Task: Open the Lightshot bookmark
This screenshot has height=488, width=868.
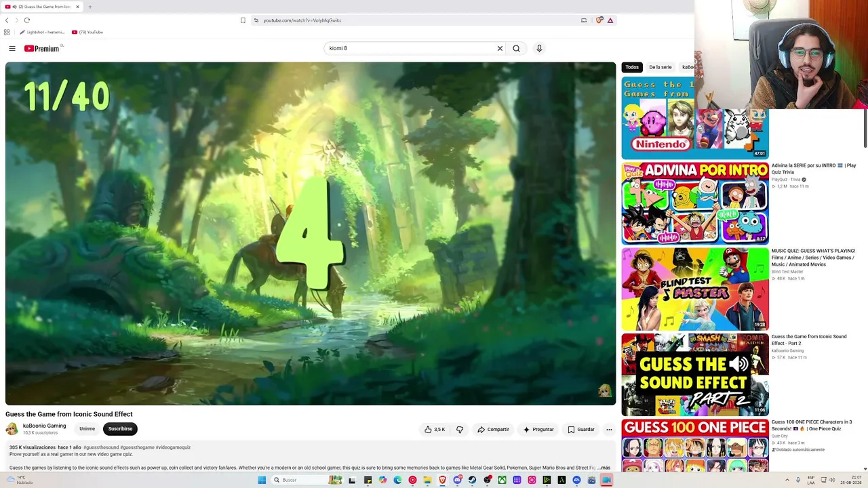Action: point(42,32)
